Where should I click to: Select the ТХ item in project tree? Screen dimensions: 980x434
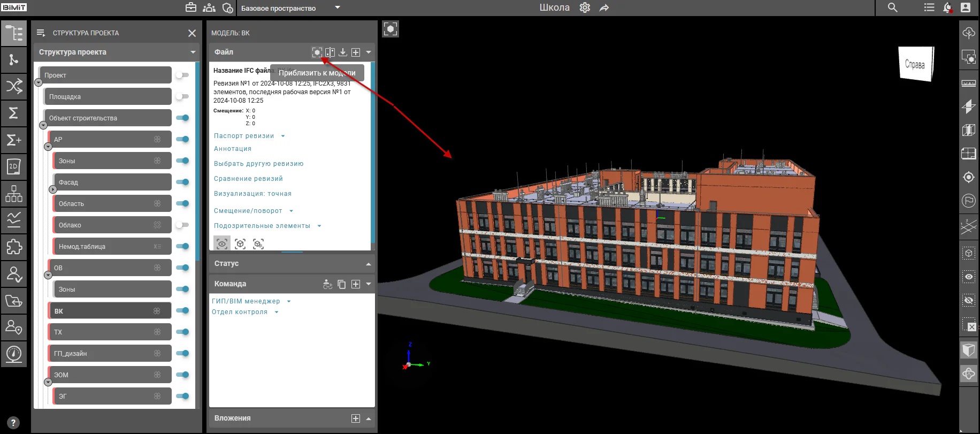coord(110,332)
